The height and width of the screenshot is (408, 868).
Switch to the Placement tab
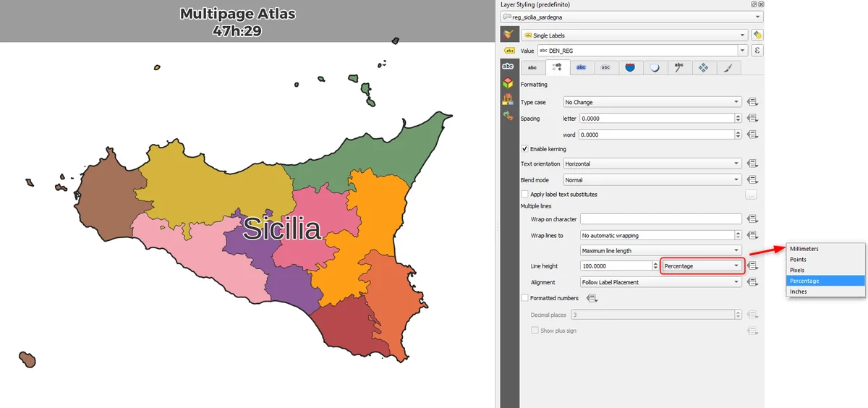(702, 67)
